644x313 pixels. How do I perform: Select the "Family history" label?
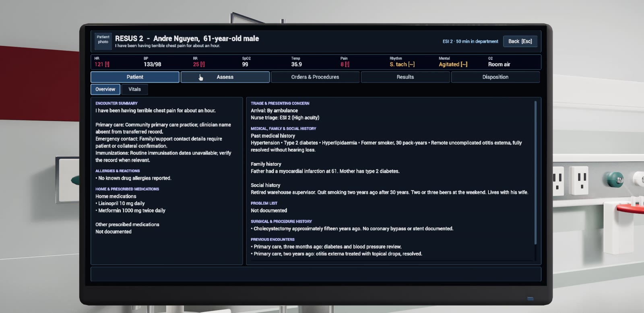[266, 164]
